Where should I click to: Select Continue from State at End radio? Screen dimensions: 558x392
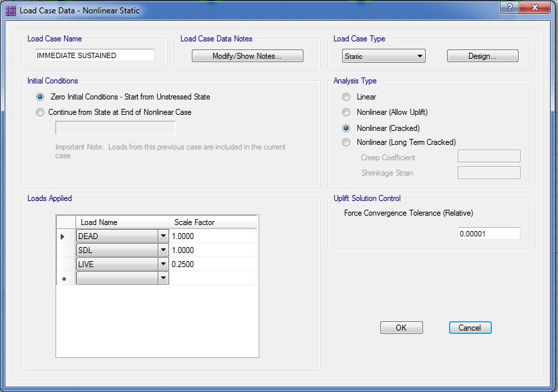click(40, 112)
